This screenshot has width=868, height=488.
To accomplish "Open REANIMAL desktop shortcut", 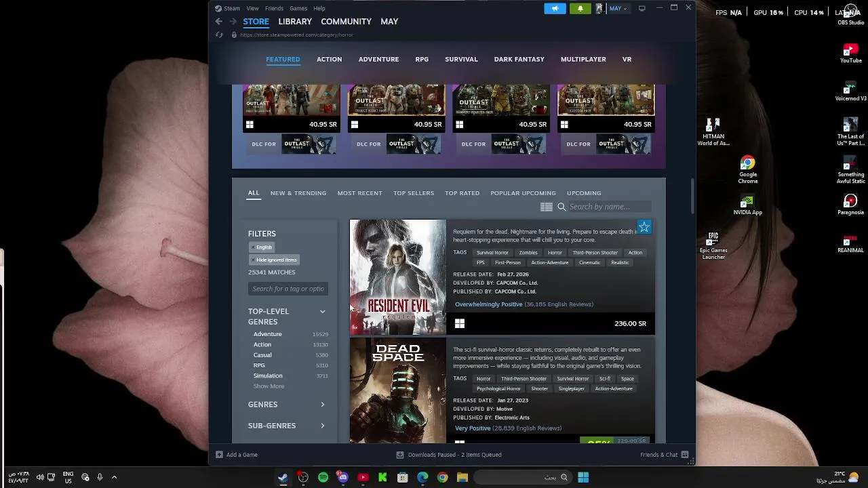I will [851, 243].
